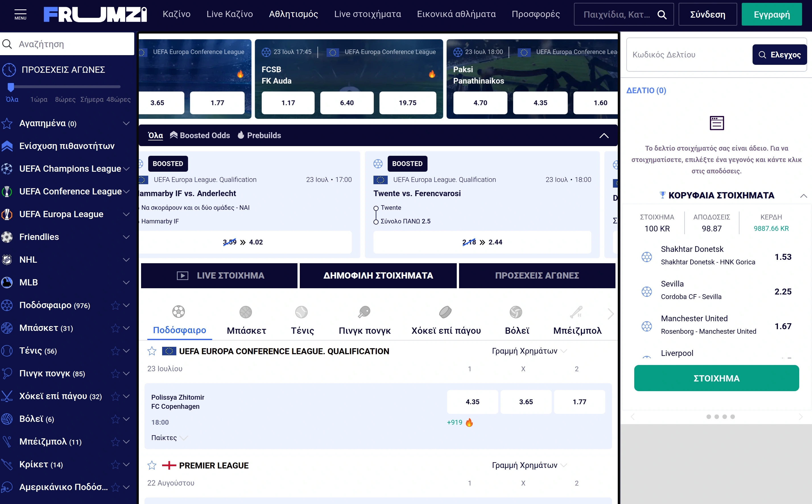Focus the Κωδικός Δελτίου input field
This screenshot has width=812, height=504.
pyautogui.click(x=689, y=54)
